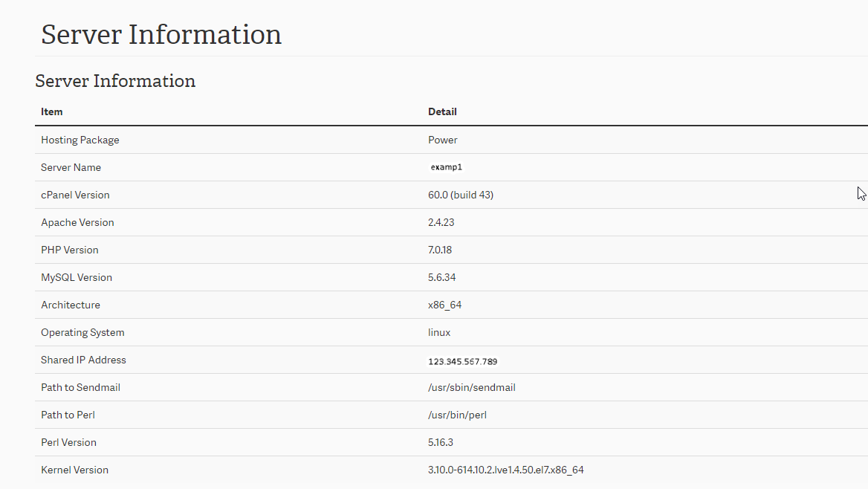Screen dimensions: 868x489
Task: Select the /usr/sbin/sendmail path
Action: click(x=472, y=388)
